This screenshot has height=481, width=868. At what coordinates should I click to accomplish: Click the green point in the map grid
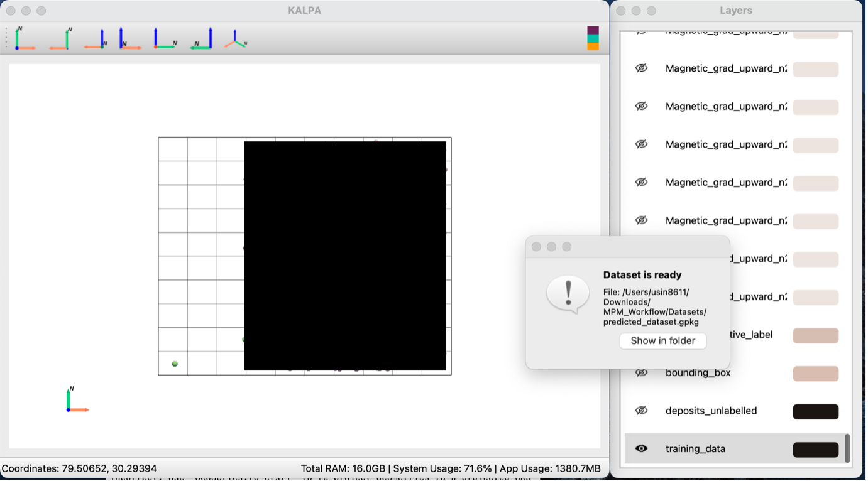pyautogui.click(x=175, y=364)
